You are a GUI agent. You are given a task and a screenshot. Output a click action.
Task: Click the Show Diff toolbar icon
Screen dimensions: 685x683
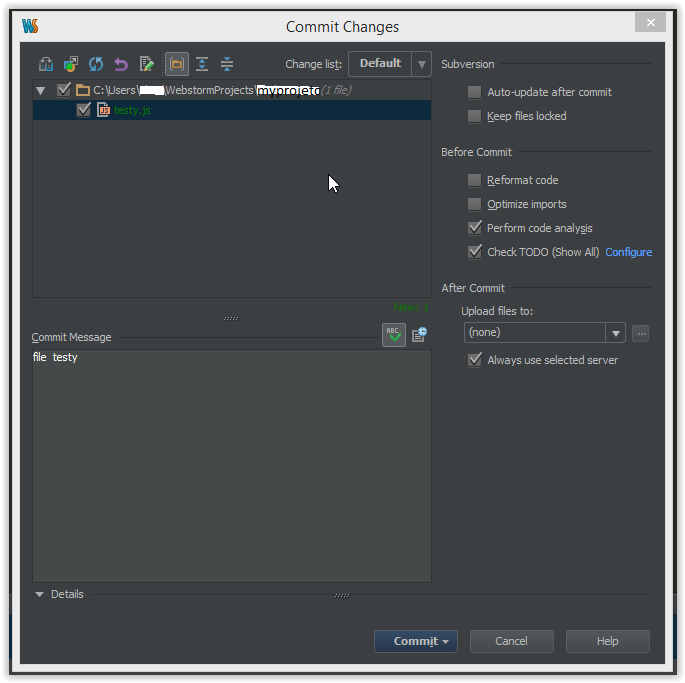tap(46, 64)
